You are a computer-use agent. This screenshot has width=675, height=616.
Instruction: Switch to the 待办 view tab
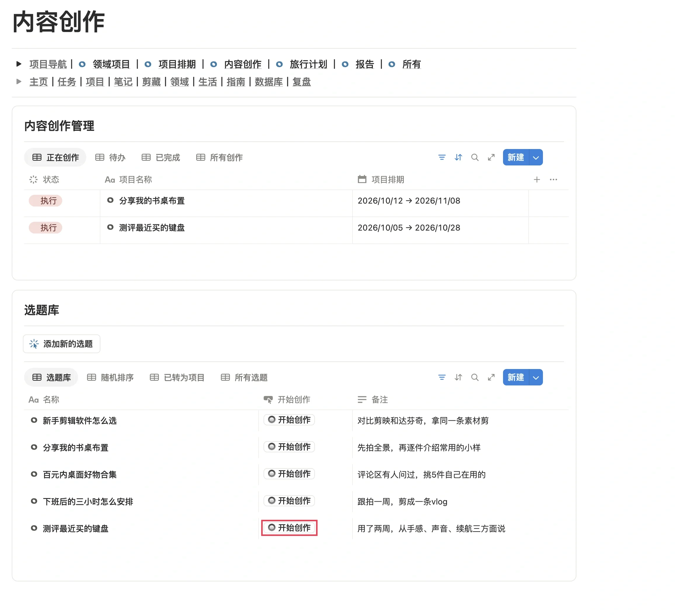tap(110, 157)
